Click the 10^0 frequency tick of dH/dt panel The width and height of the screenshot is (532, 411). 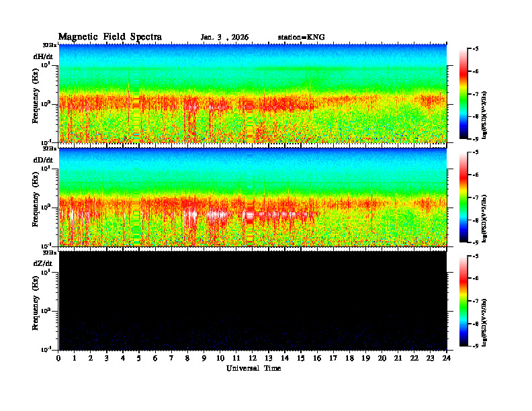[46, 104]
